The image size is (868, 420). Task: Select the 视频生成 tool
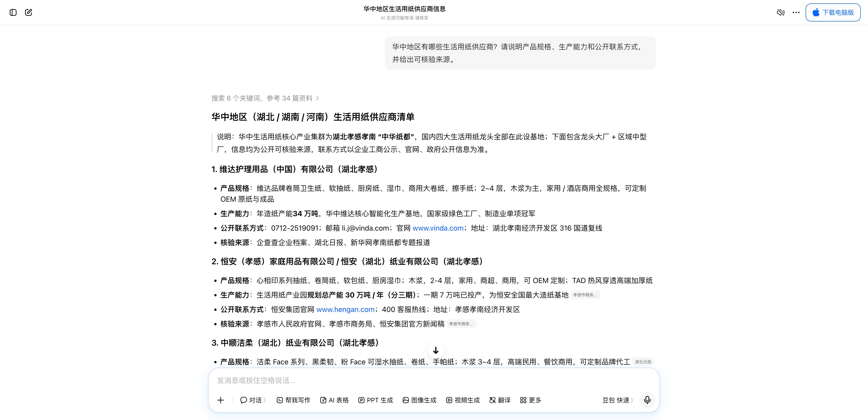click(x=463, y=400)
